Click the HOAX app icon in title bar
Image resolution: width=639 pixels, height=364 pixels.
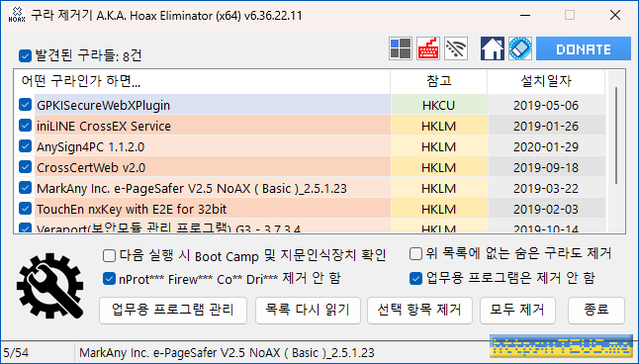tap(17, 15)
